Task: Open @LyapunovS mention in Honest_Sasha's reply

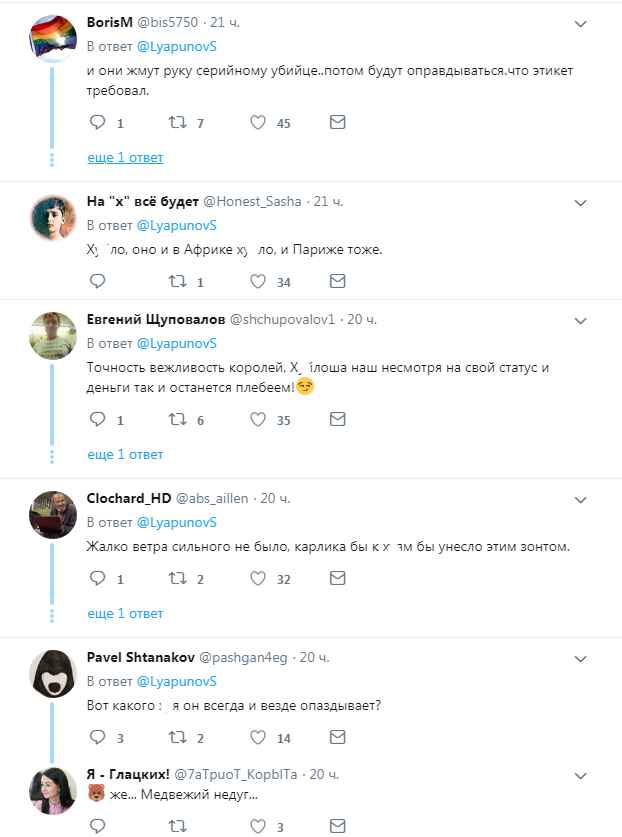Action: click(176, 225)
